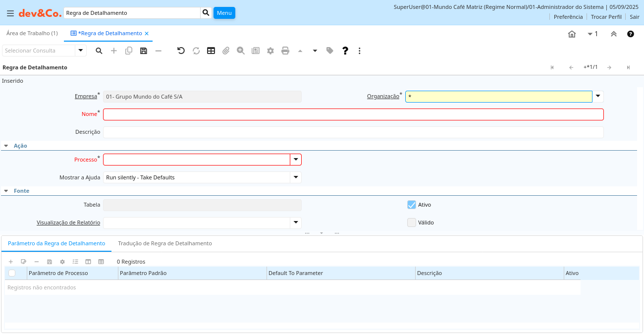Open the hamburger menu icon
644x334 pixels.
point(10,13)
